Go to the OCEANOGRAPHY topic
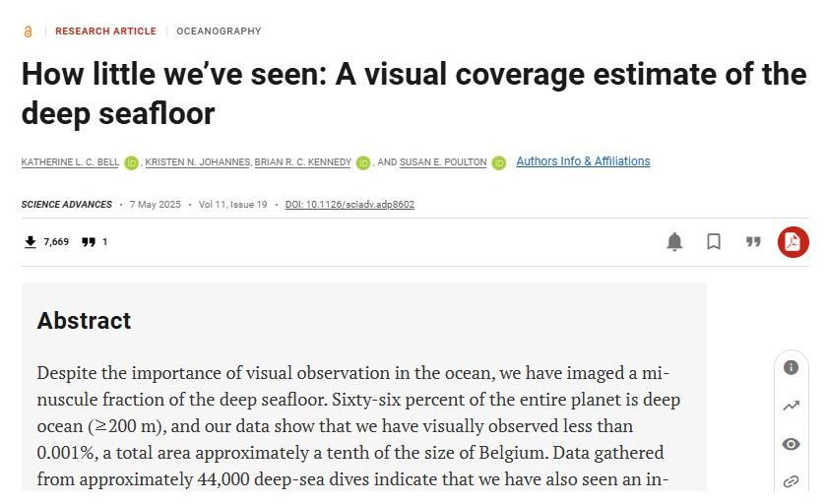The width and height of the screenshot is (825, 504). click(219, 31)
